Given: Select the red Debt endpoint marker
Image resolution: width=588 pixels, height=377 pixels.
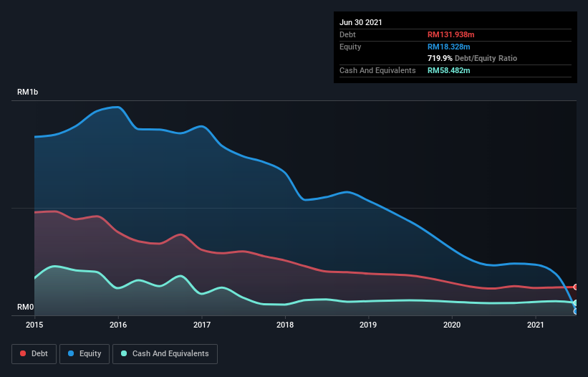Looking at the screenshot, I should (x=576, y=287).
